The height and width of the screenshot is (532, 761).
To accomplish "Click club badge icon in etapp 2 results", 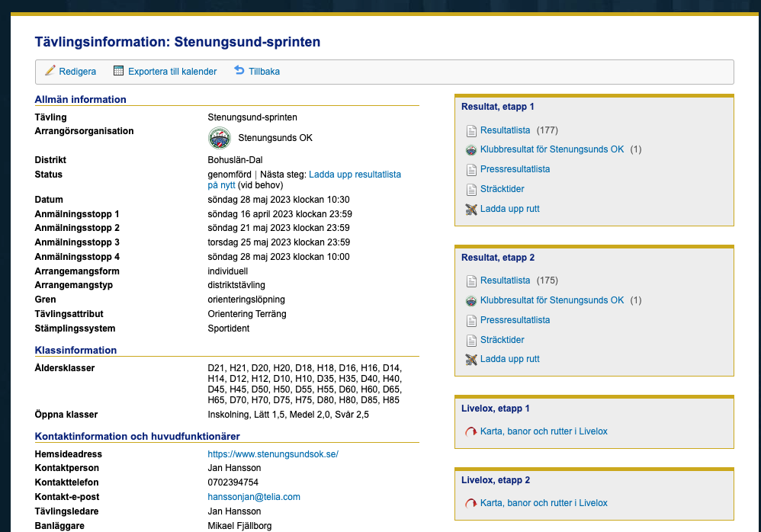I will click(471, 300).
